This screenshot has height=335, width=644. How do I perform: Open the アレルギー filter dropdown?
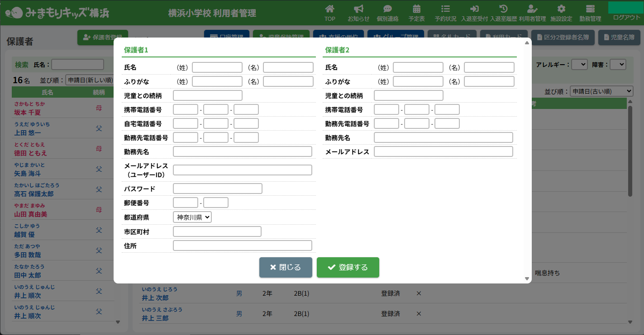(579, 65)
